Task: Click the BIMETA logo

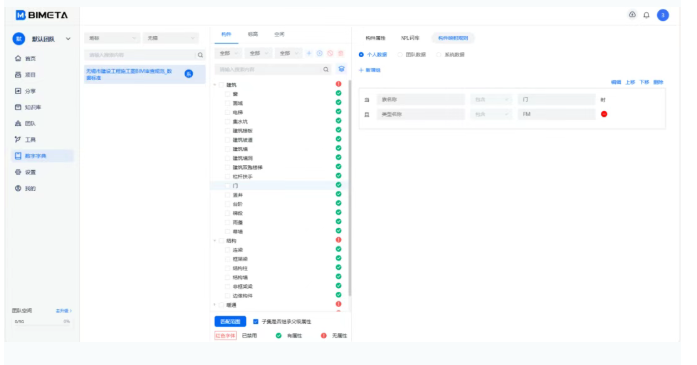Action: 42,15
